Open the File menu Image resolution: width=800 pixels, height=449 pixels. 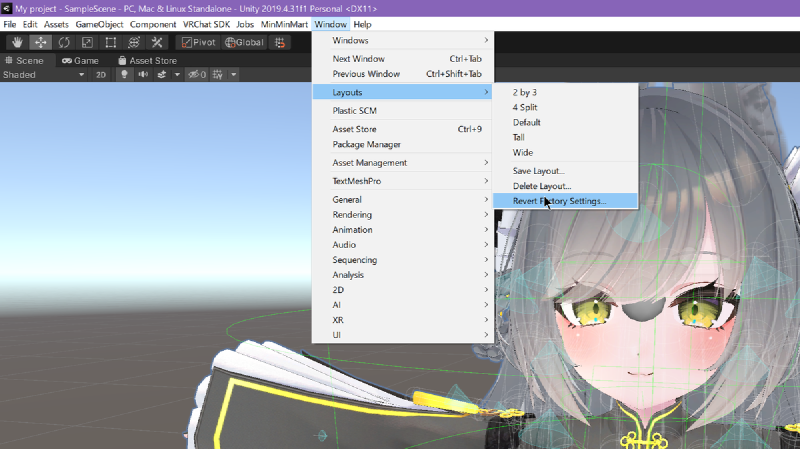point(10,24)
